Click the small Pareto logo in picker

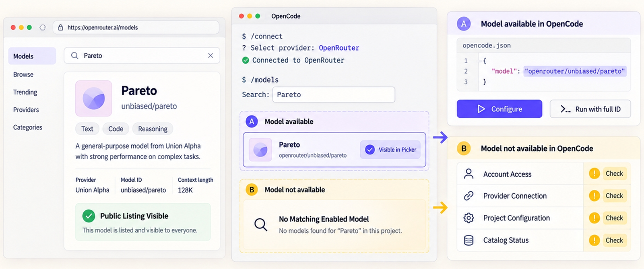point(260,150)
